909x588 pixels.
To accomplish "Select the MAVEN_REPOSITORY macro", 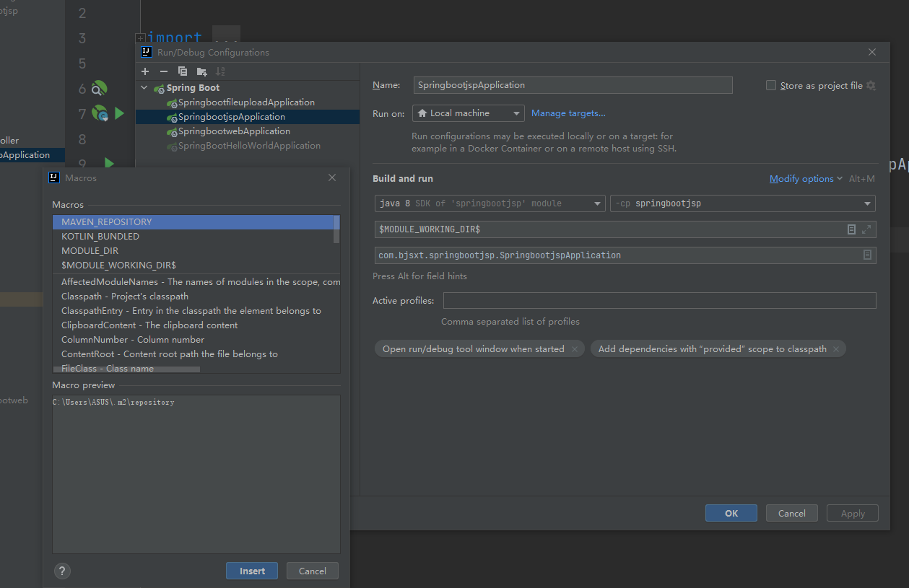I will pos(193,222).
